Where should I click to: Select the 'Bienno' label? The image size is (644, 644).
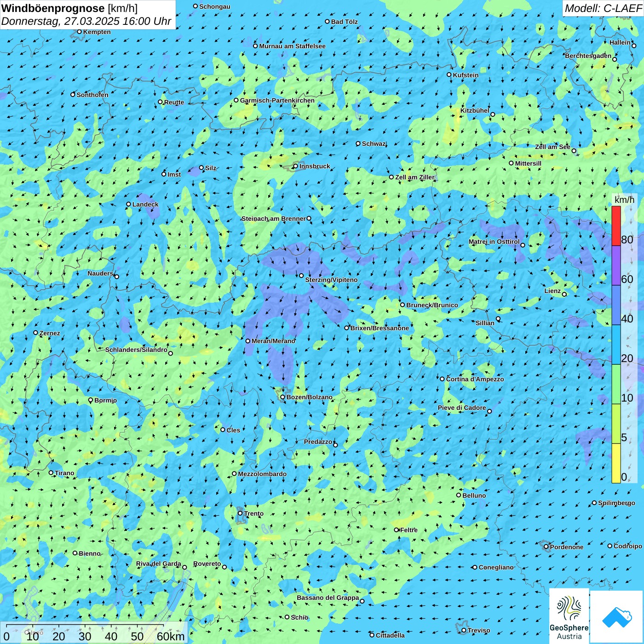[89, 553]
